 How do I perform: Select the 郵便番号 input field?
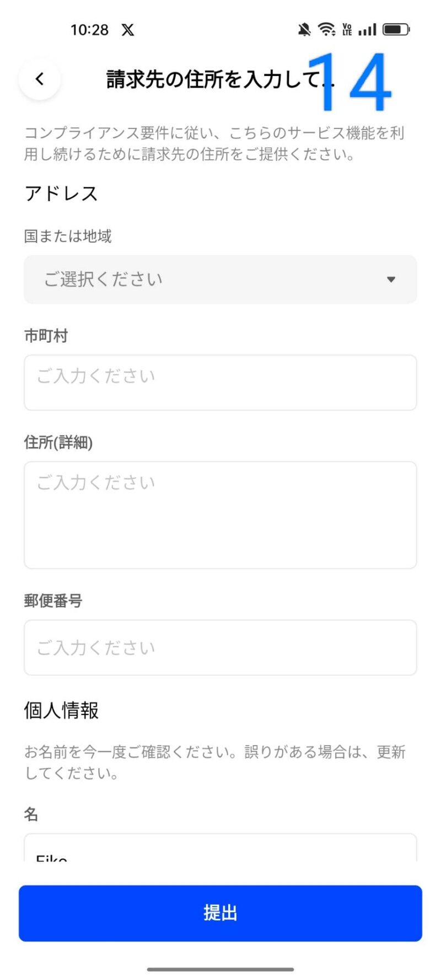[220, 648]
